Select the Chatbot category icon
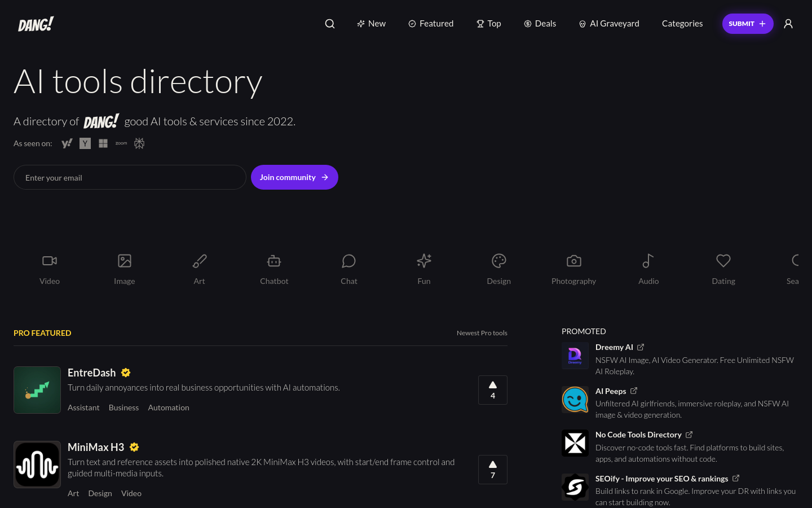Image resolution: width=812 pixels, height=508 pixels. 274,261
